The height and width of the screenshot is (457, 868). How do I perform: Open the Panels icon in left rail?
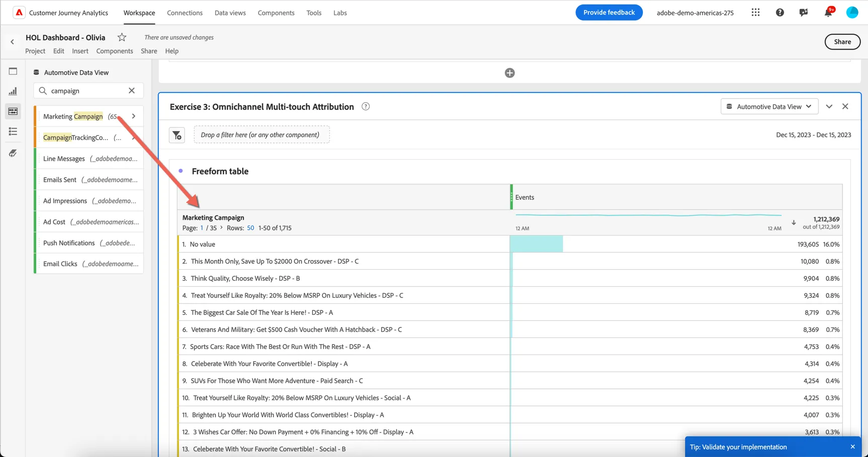point(13,71)
